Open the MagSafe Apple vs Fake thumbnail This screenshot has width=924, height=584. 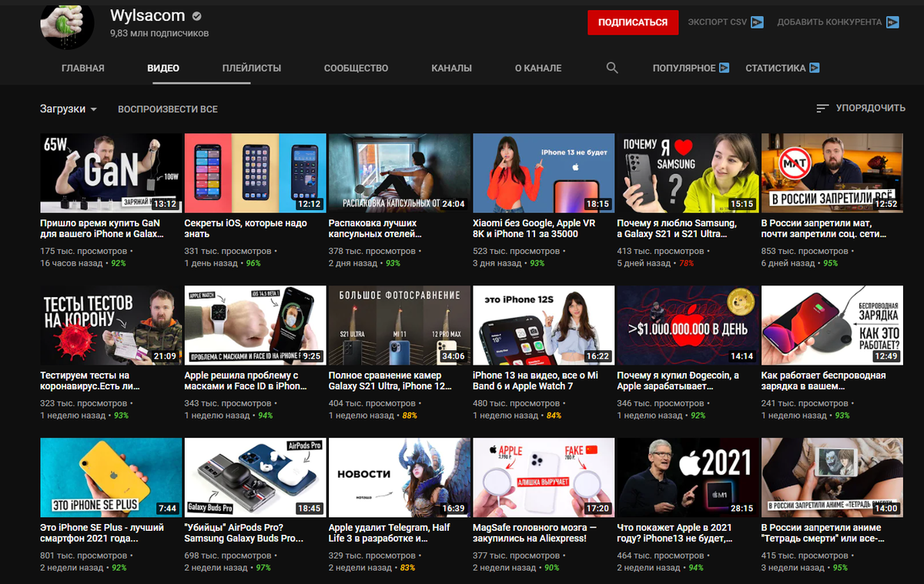(x=544, y=478)
